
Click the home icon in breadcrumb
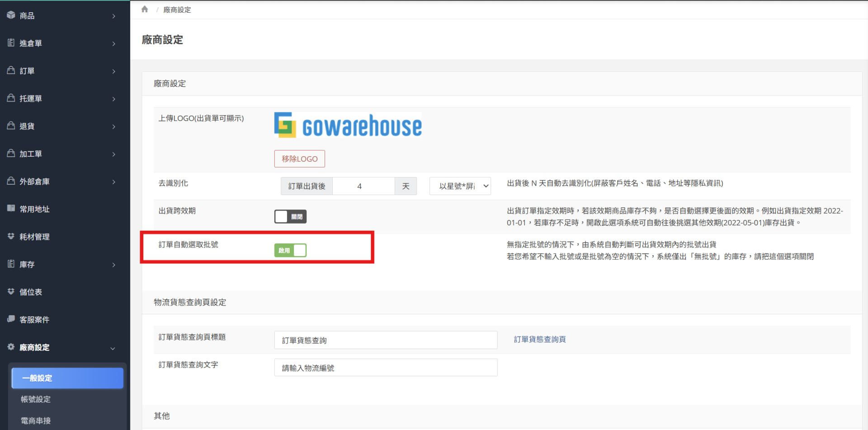click(145, 9)
